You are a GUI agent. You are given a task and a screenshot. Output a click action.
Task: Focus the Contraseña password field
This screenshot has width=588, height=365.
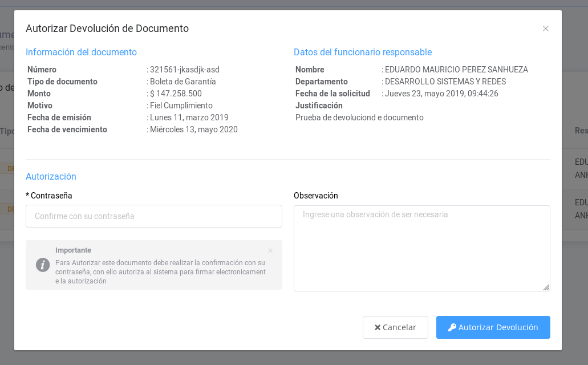(x=154, y=216)
